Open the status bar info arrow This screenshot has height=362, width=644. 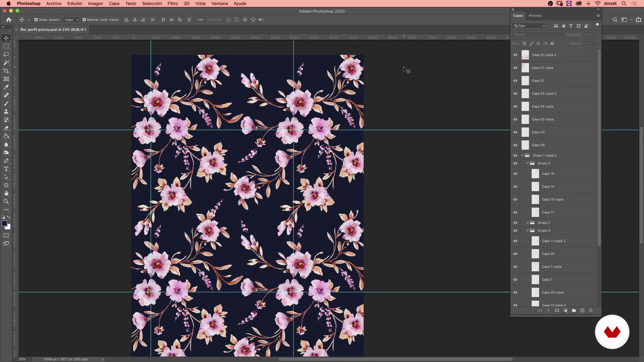103,359
